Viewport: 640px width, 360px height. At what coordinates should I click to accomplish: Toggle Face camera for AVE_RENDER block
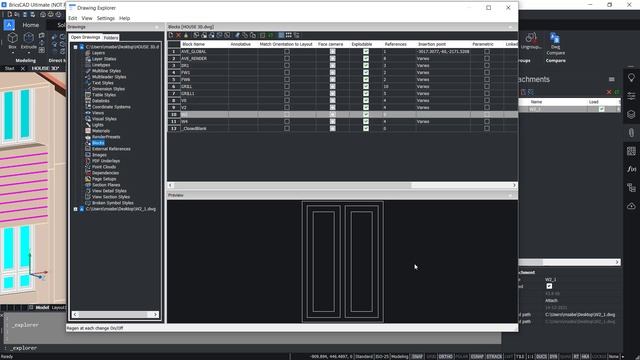coord(333,58)
